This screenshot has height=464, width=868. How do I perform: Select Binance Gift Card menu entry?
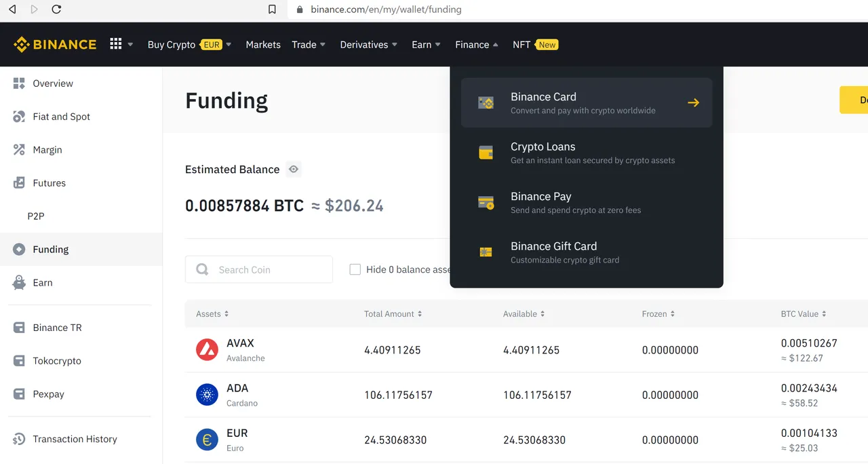click(x=587, y=252)
